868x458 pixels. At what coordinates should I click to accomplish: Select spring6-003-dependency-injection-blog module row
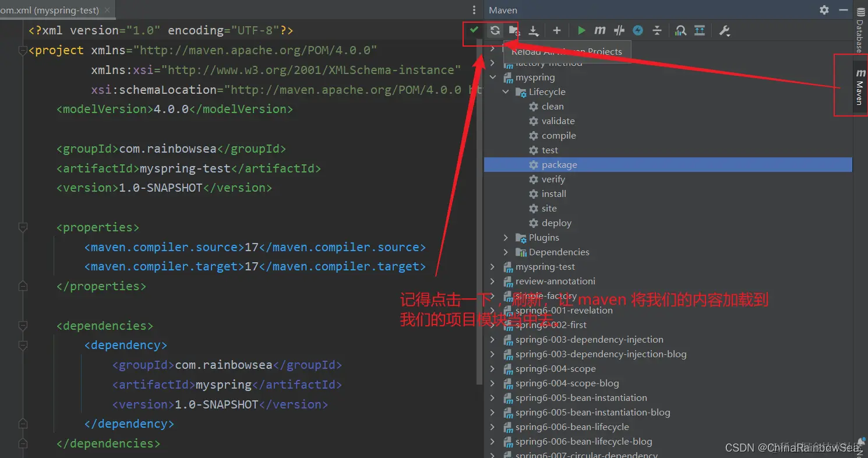point(668,354)
